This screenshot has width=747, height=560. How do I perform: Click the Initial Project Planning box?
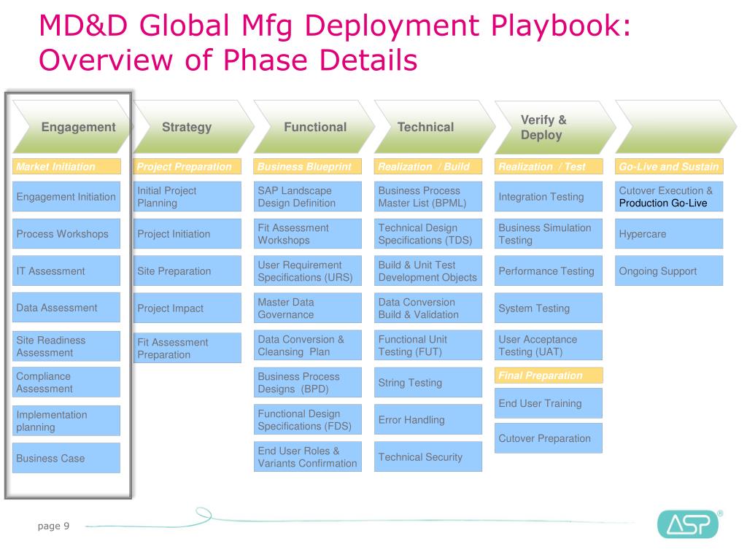187,196
